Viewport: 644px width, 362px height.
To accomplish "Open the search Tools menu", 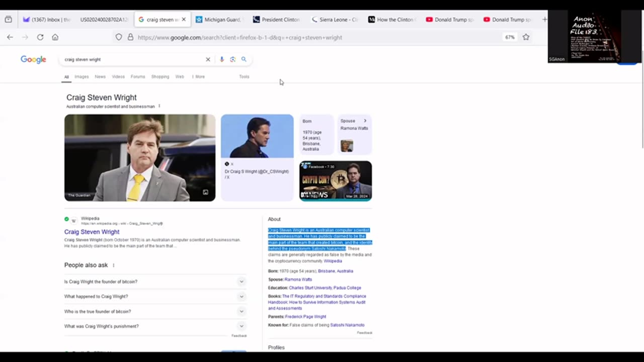I will coord(244,76).
